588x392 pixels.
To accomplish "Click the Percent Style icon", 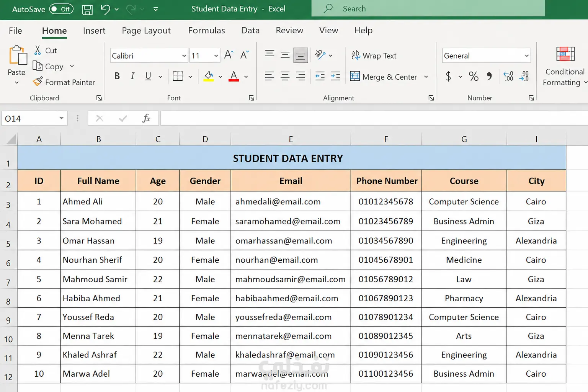I will tap(474, 76).
